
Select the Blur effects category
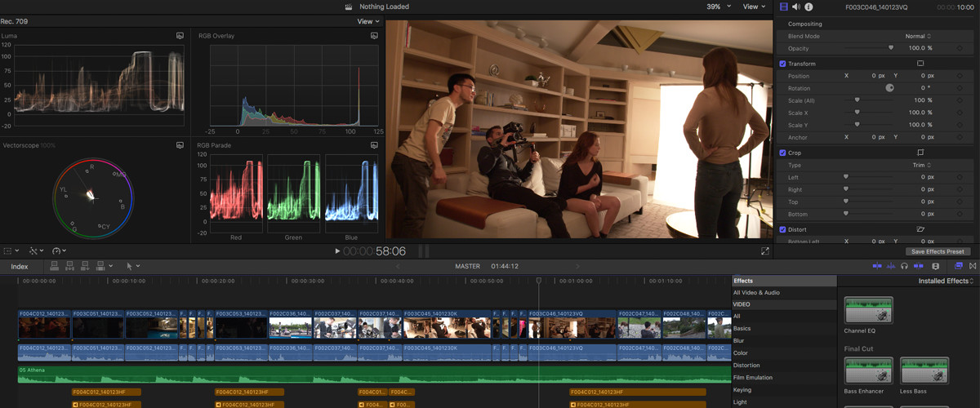point(739,340)
